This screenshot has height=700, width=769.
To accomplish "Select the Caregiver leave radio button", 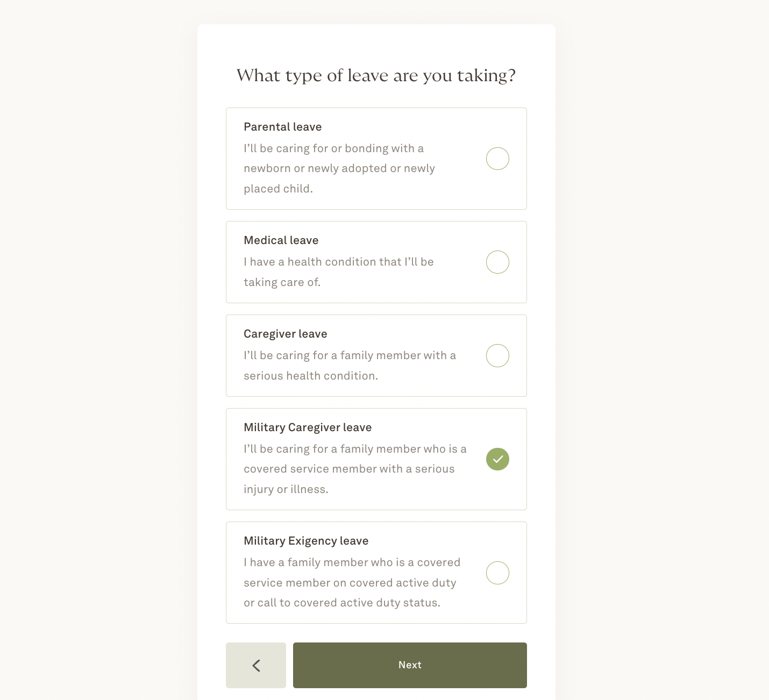I will coord(497,355).
